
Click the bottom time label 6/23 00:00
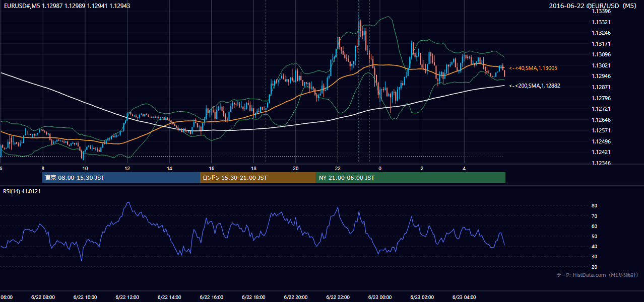point(380,297)
